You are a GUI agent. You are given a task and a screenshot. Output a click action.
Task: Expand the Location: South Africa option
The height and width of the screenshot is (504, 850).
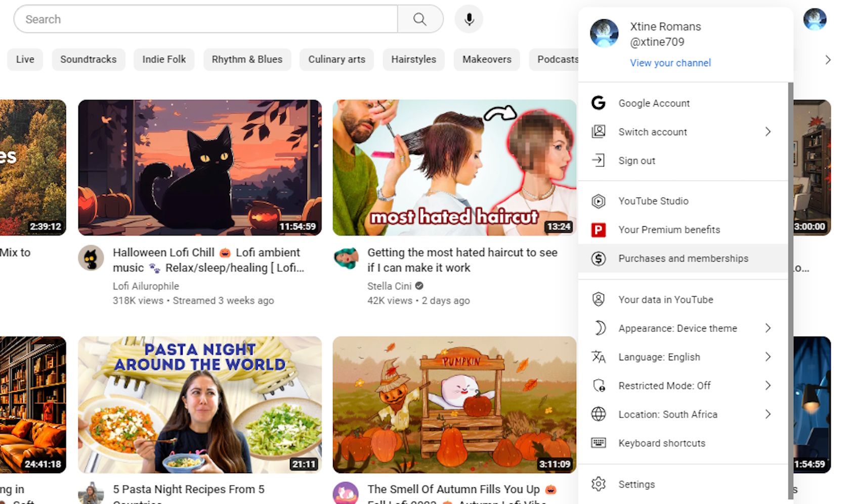[768, 414]
